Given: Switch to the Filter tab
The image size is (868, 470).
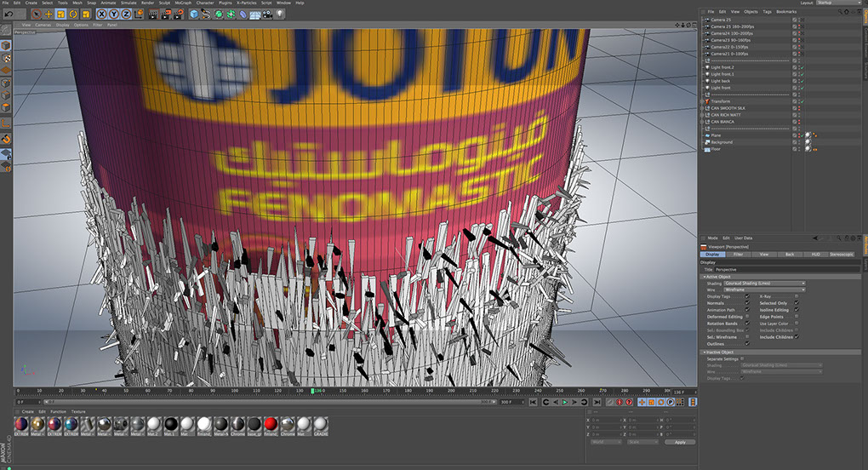Looking at the screenshot, I should pos(738,254).
